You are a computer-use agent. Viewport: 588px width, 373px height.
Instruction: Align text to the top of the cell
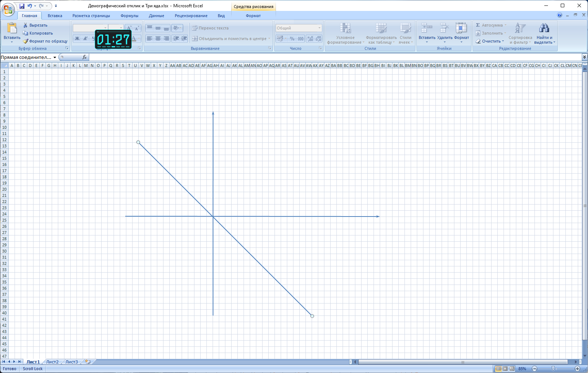(x=150, y=28)
